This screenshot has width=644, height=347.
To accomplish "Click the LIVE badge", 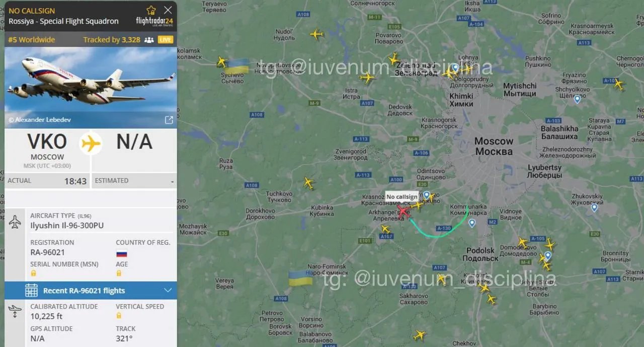I will pyautogui.click(x=165, y=40).
